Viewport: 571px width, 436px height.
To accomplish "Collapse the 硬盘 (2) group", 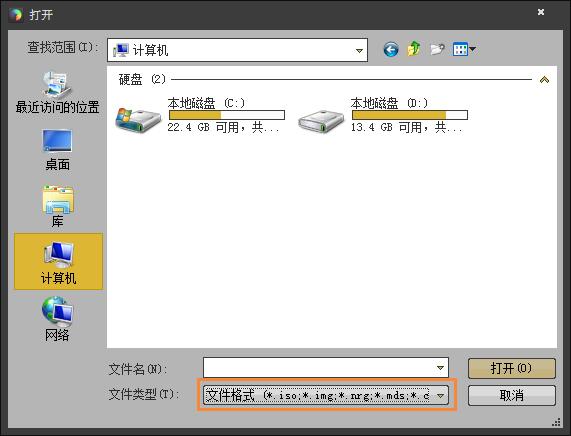I will [x=544, y=79].
